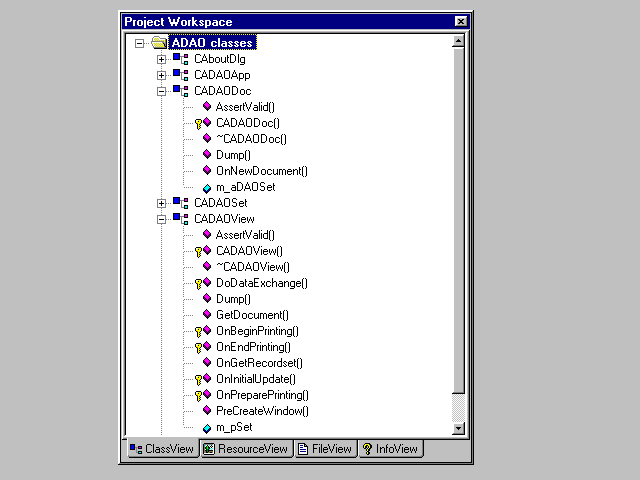The height and width of the screenshot is (480, 640).
Task: Click the m_pSet variable icon
Action: 207,427
